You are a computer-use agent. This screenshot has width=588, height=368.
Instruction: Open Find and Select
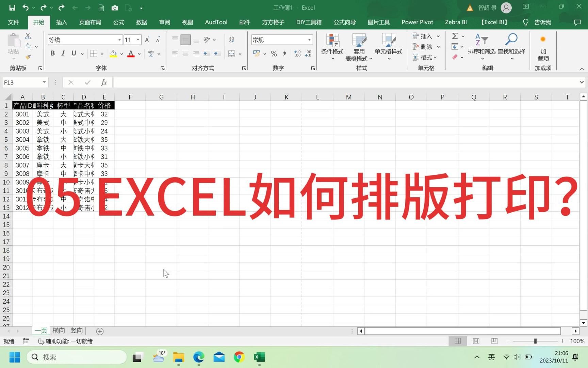coord(511,47)
